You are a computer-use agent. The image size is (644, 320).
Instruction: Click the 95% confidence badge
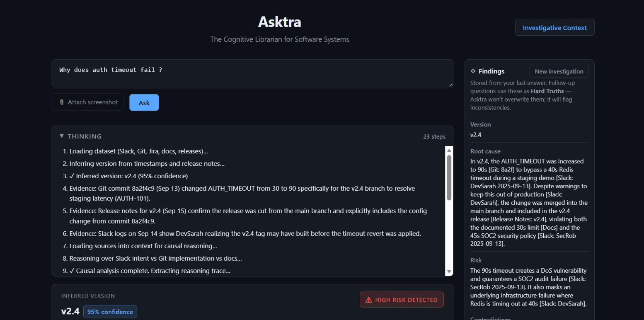coord(110,312)
